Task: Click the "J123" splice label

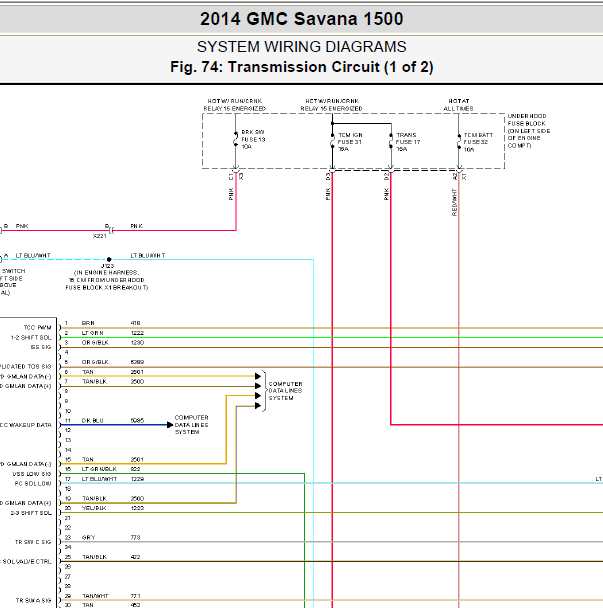Action: click(107, 266)
